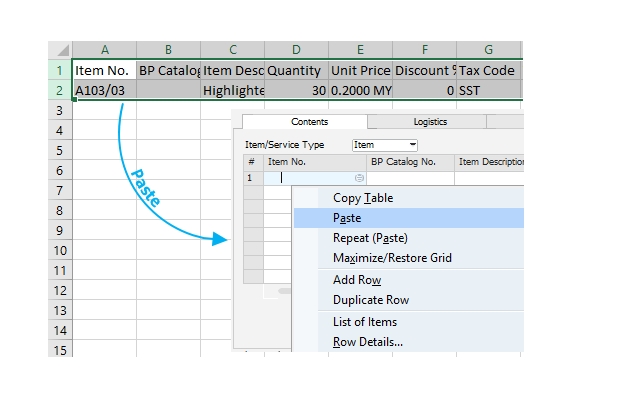Screen dimensions: 618x403
Task: Select Excel row 2 header
Action: [60, 90]
